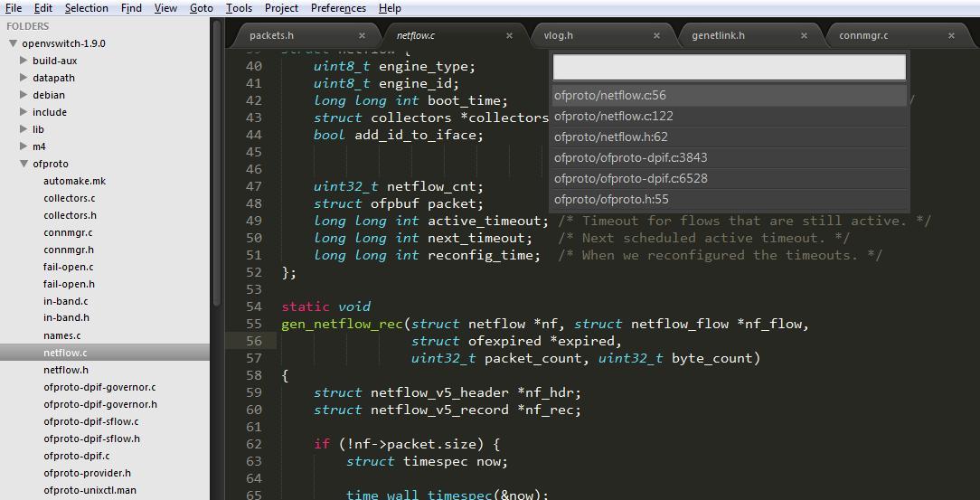Screen dimensions: 980x500
Task: Expand the datapath folder
Action: [x=24, y=78]
